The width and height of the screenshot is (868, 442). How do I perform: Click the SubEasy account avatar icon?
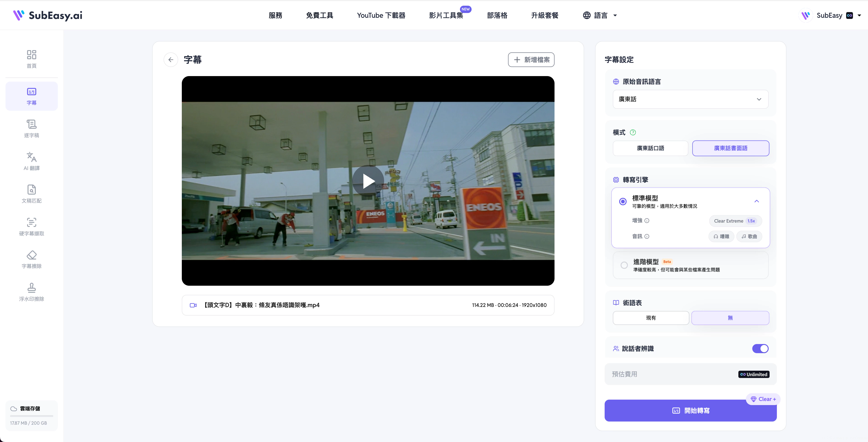click(806, 15)
